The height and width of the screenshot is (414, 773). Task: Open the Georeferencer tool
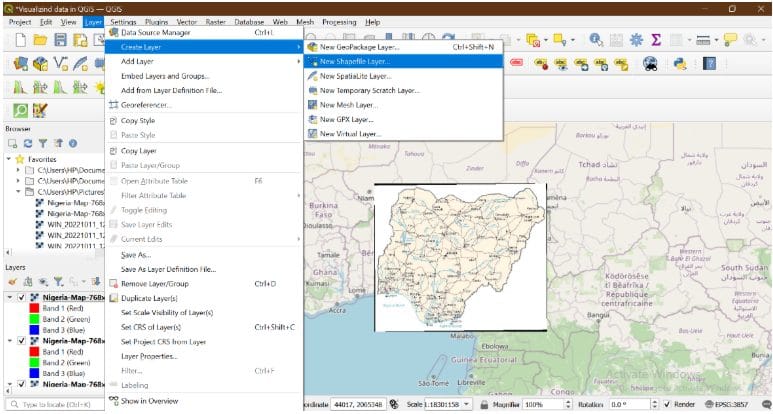pos(146,105)
